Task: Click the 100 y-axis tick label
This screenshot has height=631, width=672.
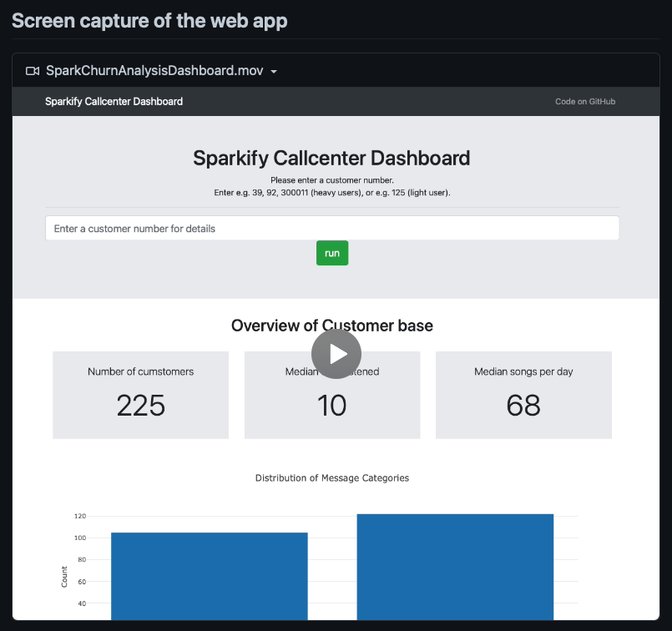Action: click(x=80, y=538)
